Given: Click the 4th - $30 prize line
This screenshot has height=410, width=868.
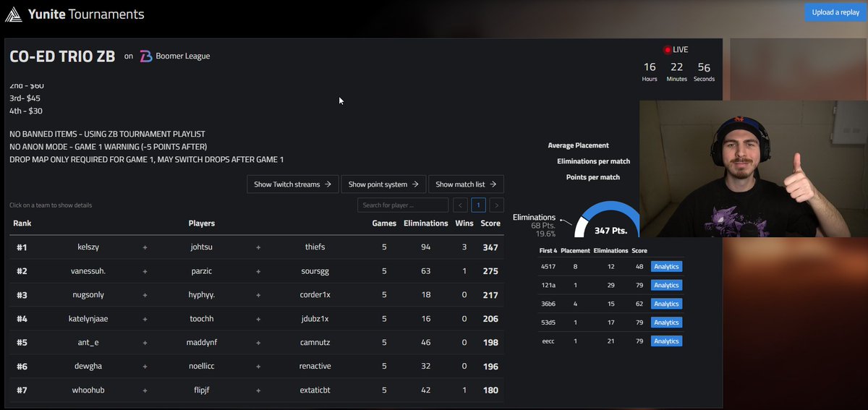Looking at the screenshot, I should tap(25, 111).
